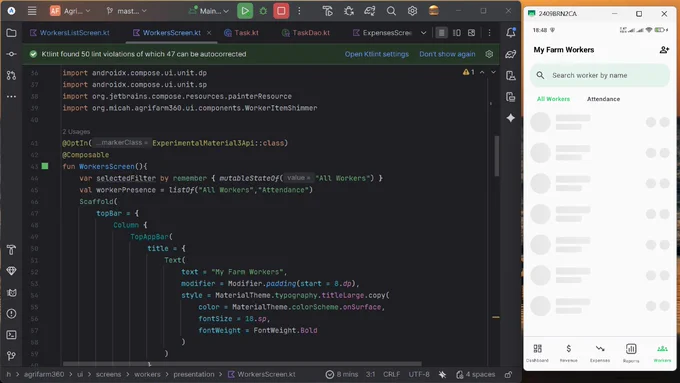680x383 pixels.
Task: Select All Workers tab in app
Action: (553, 99)
